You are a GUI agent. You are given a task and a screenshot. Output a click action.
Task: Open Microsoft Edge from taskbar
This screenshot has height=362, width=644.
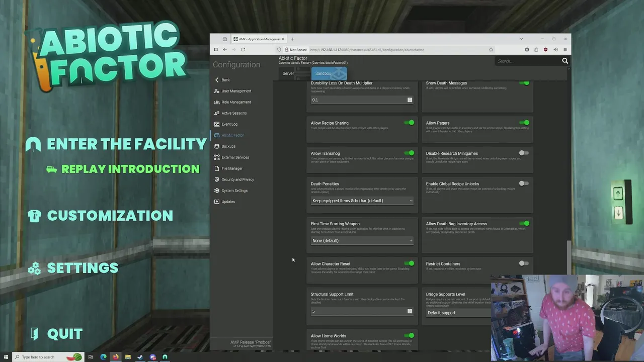(x=103, y=357)
